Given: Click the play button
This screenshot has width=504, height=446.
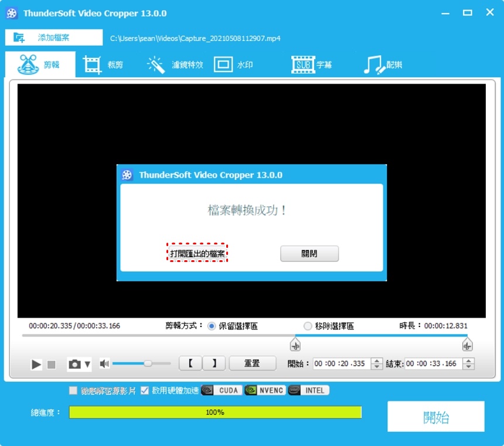Looking at the screenshot, I should click(36, 365).
